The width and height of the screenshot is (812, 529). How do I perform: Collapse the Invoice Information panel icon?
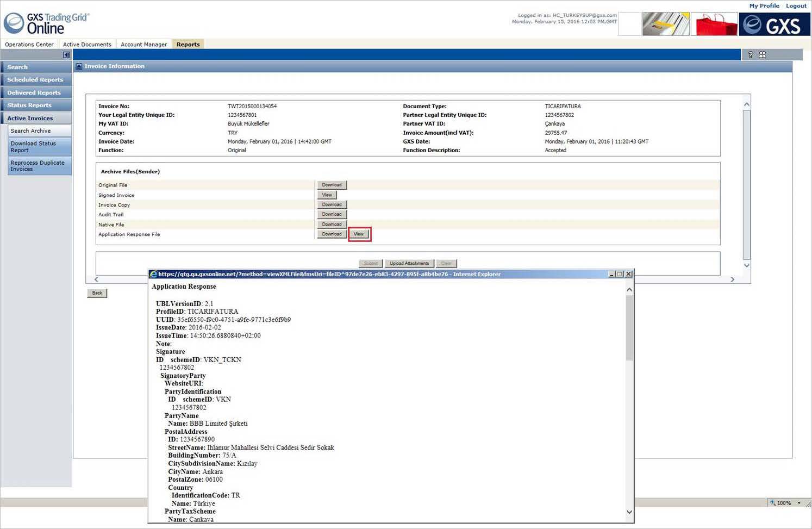coord(79,66)
